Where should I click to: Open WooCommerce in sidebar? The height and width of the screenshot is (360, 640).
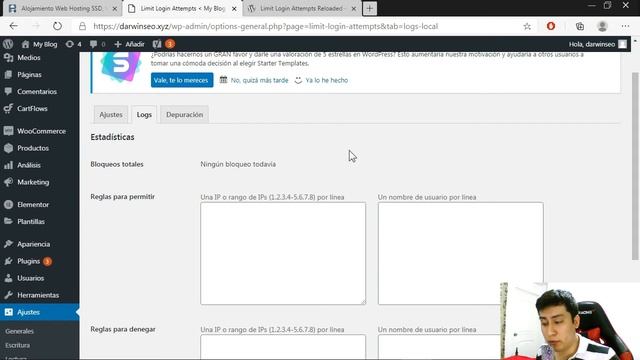coord(40,131)
